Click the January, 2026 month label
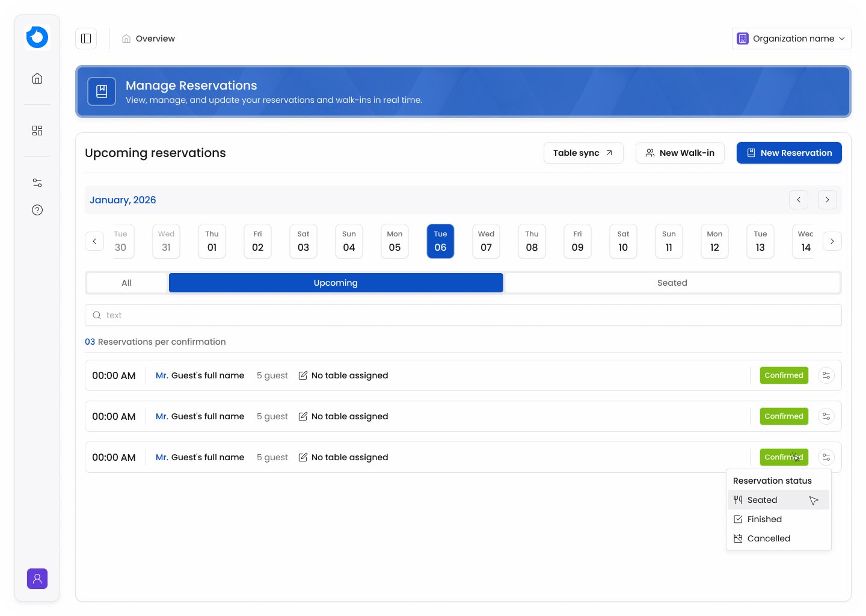Image resolution: width=866 pixels, height=616 pixels. coord(123,200)
